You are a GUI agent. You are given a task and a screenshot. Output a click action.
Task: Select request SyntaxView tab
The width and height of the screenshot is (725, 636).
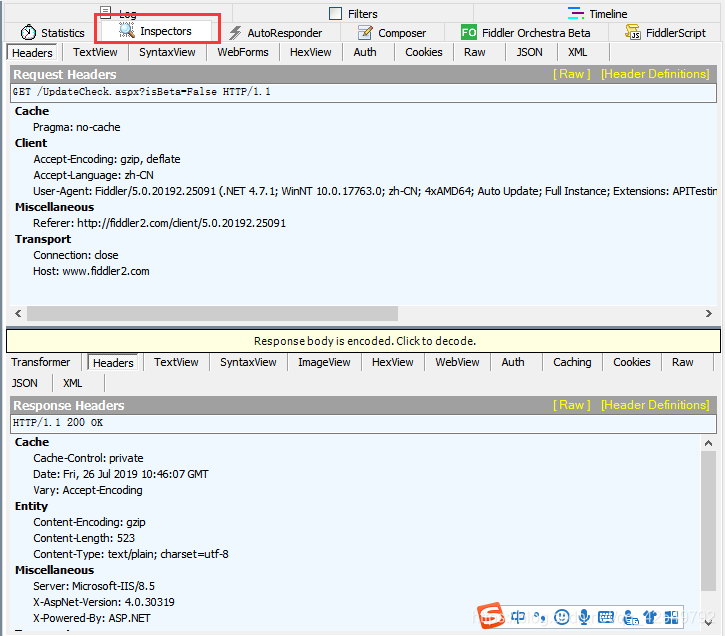tap(167, 52)
